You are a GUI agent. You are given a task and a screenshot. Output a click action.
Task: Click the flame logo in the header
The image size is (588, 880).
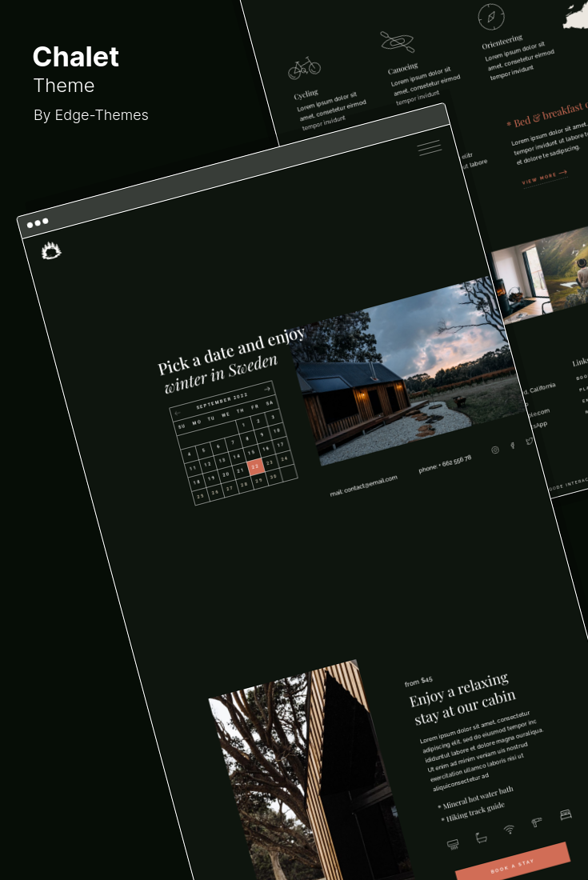pos(51,250)
